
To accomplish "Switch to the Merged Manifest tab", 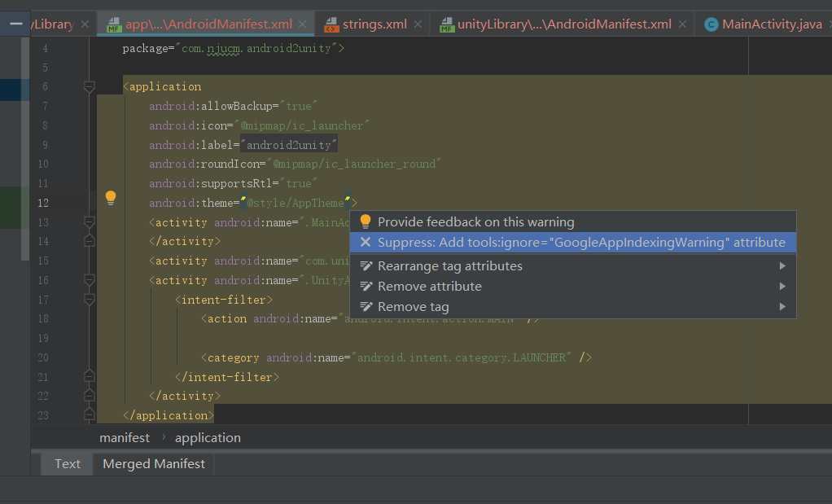I will pos(154,463).
